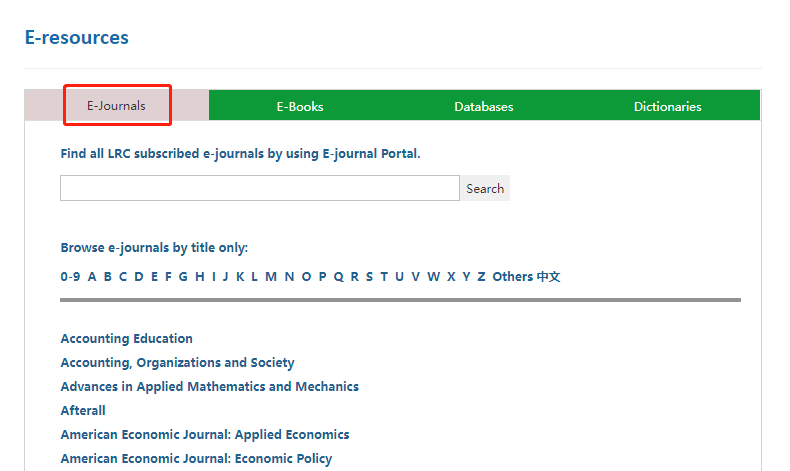The width and height of the screenshot is (790, 471).
Task: Click the e-journal search input field
Action: point(260,188)
